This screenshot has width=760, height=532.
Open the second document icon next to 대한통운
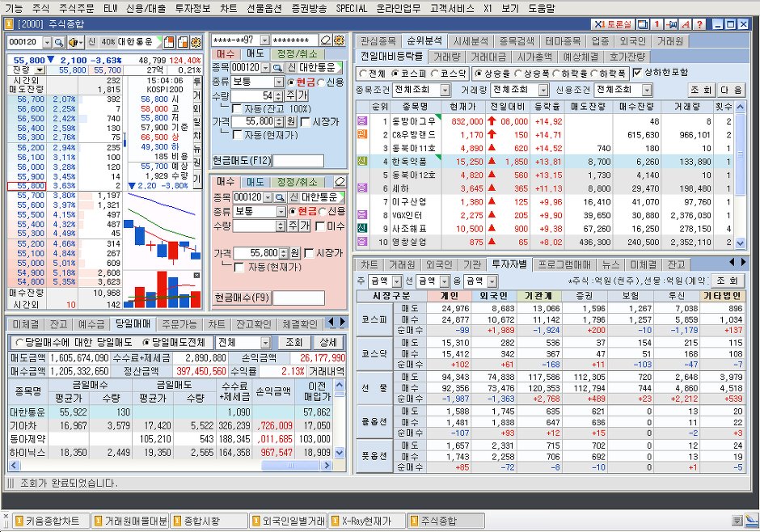coord(182,42)
